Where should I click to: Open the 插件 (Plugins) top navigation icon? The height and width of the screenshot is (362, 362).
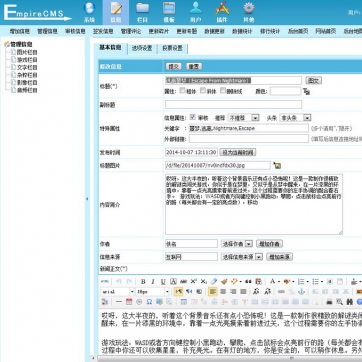[222, 12]
